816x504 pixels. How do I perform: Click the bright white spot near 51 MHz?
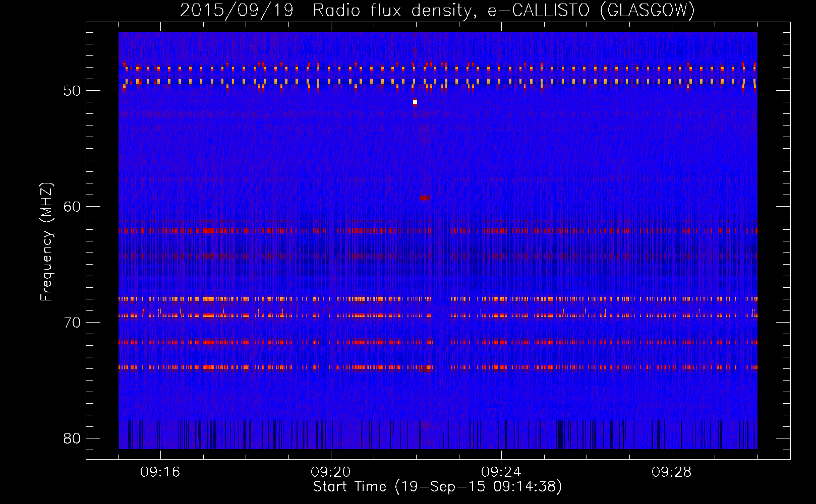[415, 102]
